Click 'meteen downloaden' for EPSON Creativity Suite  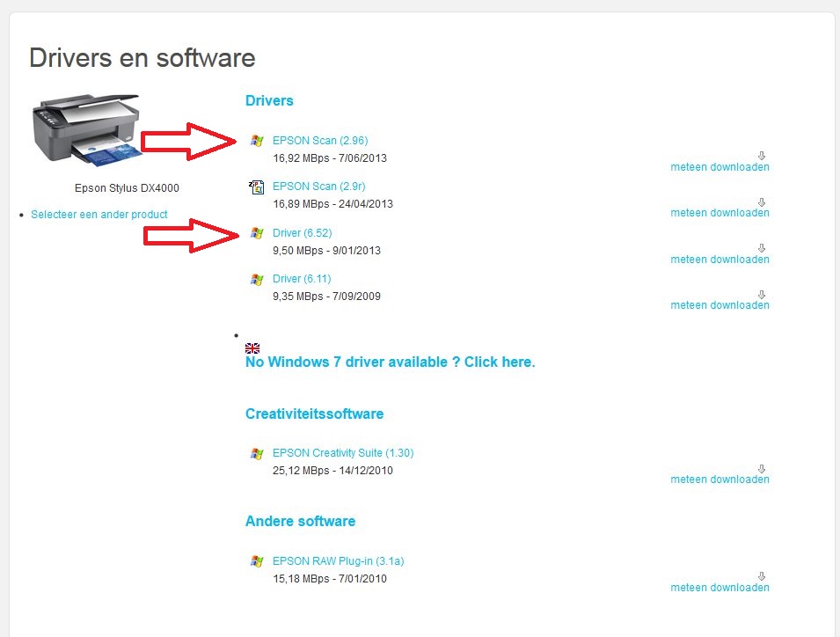tap(719, 480)
